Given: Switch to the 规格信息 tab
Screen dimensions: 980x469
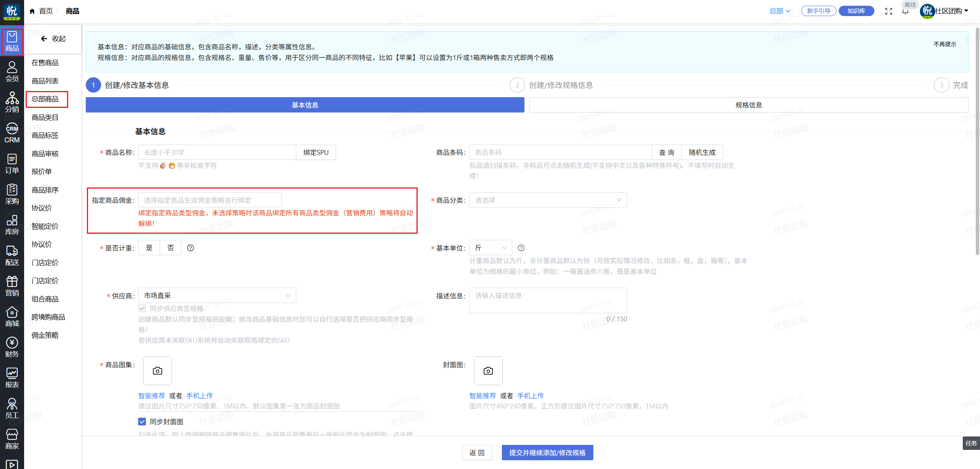Looking at the screenshot, I should tap(748, 105).
